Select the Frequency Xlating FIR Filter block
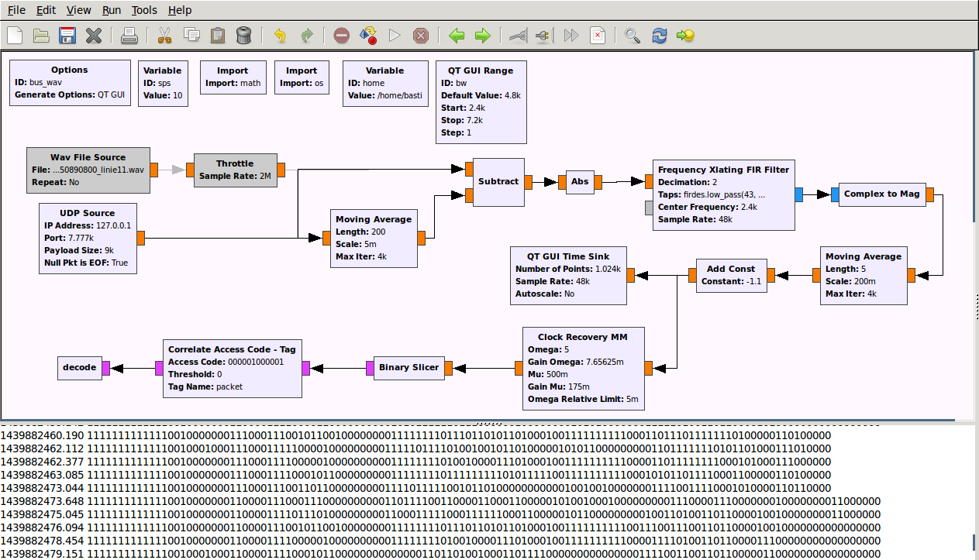 [x=722, y=195]
